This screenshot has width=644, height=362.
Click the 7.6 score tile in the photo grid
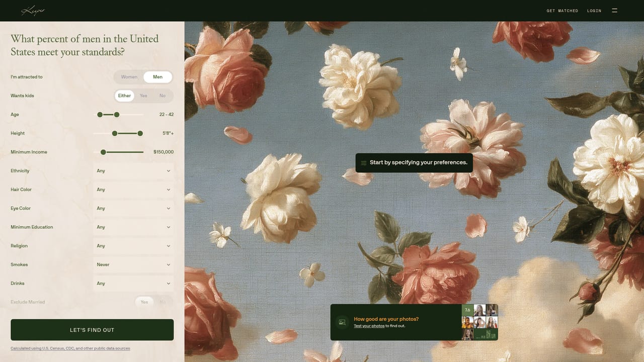click(x=467, y=310)
